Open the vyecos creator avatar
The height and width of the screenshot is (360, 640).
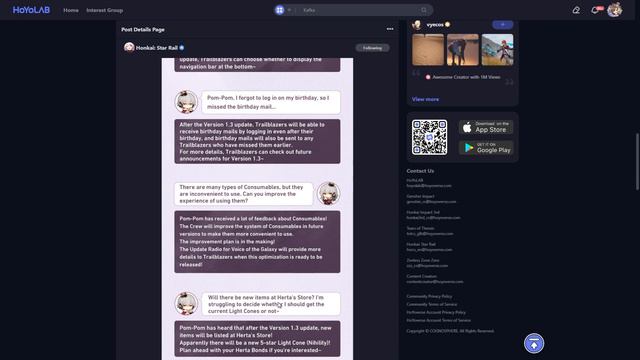pos(417,25)
